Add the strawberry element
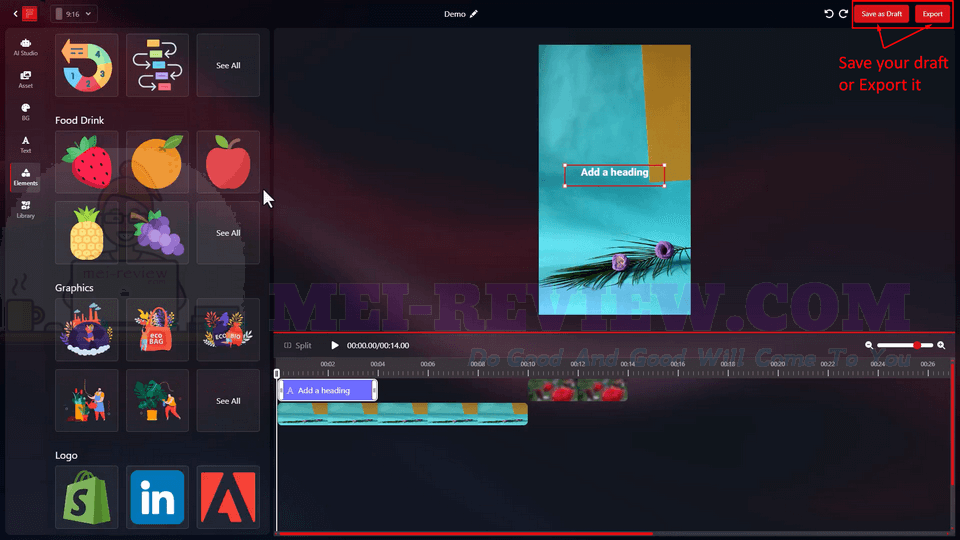Screen dimensions: 960x540 [x=86, y=162]
